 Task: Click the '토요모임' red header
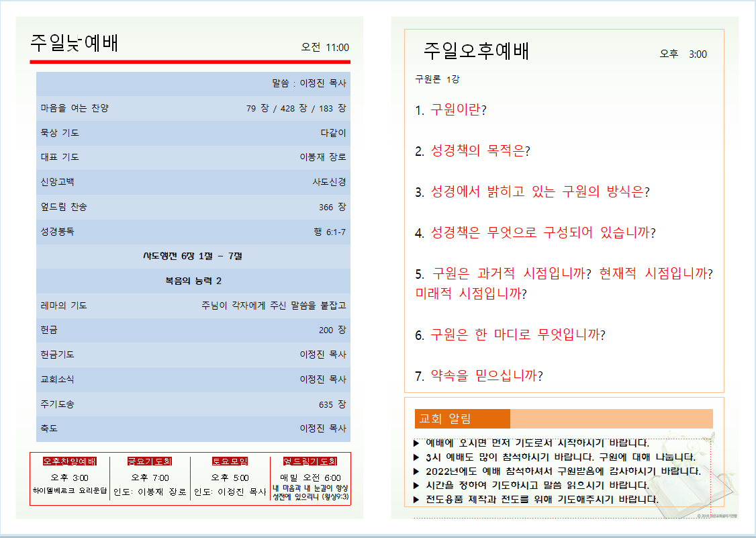click(x=230, y=461)
